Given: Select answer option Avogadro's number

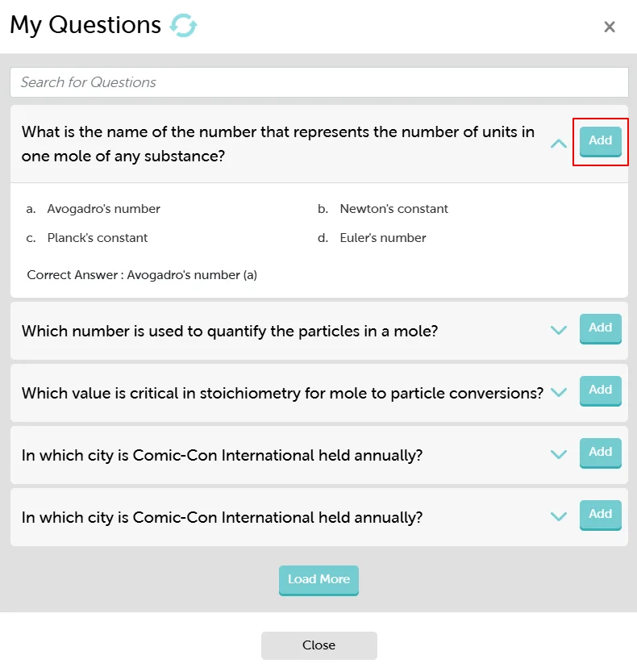Looking at the screenshot, I should click(x=102, y=208).
